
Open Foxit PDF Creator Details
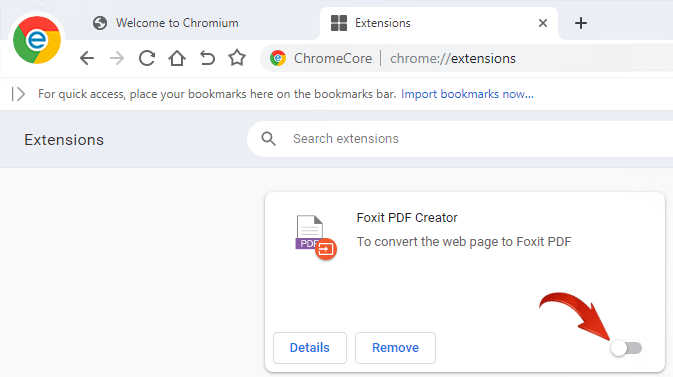pyautogui.click(x=310, y=348)
